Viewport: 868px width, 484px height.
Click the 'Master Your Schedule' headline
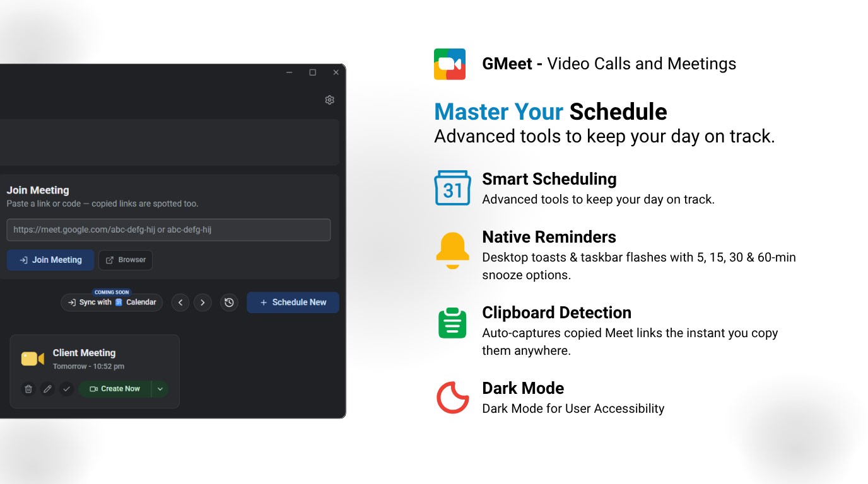pos(551,112)
